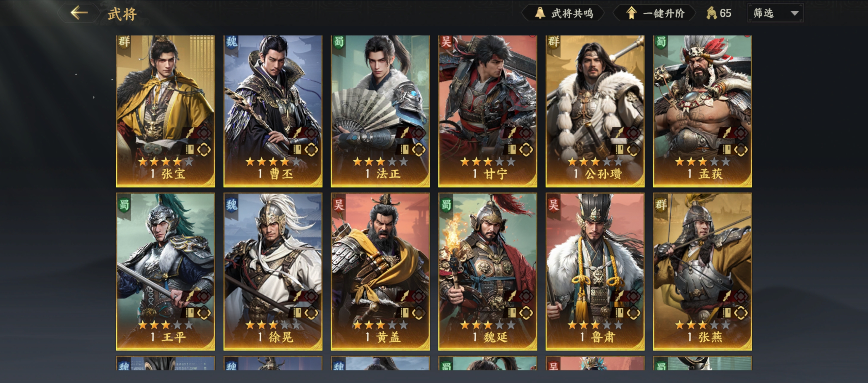Click the back arrow next to 武将
The height and width of the screenshot is (383, 868).
point(79,13)
